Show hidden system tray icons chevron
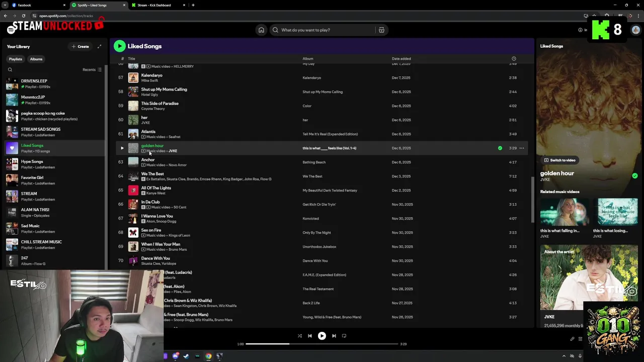Image resolution: width=644 pixels, height=362 pixels. pyautogui.click(x=563, y=356)
